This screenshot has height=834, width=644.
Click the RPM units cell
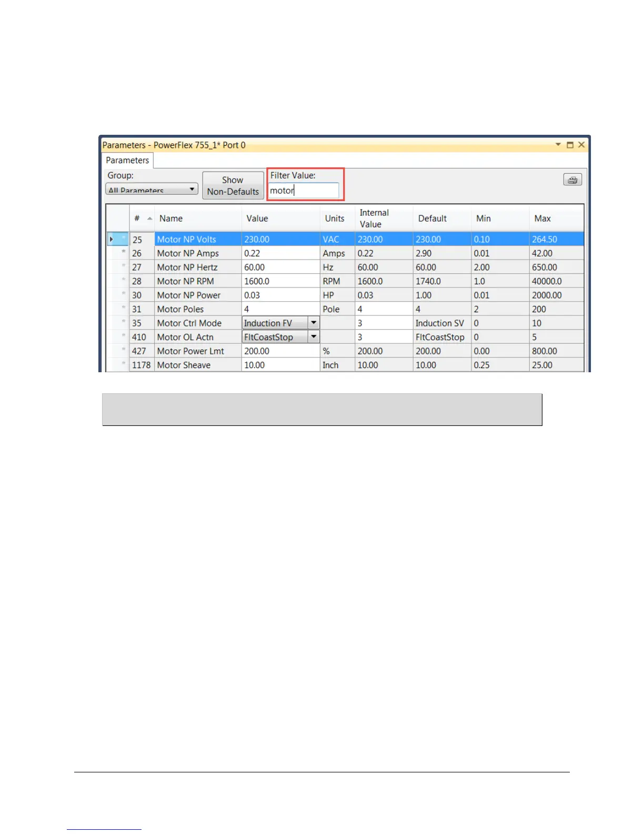point(337,281)
